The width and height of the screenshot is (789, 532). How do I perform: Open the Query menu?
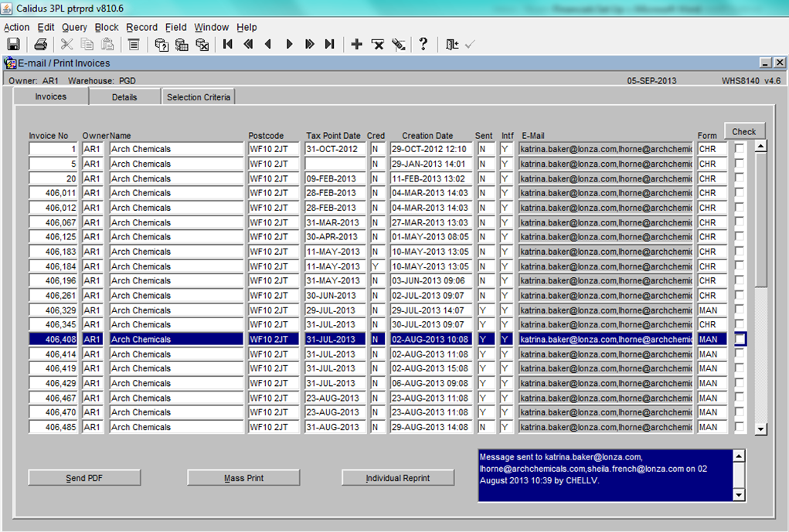(x=74, y=27)
